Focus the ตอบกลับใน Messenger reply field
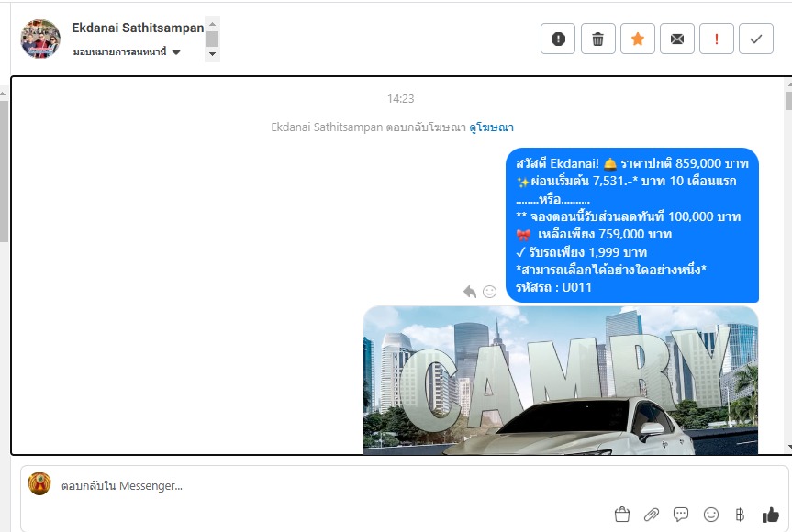The width and height of the screenshot is (792, 532). [x=404, y=485]
